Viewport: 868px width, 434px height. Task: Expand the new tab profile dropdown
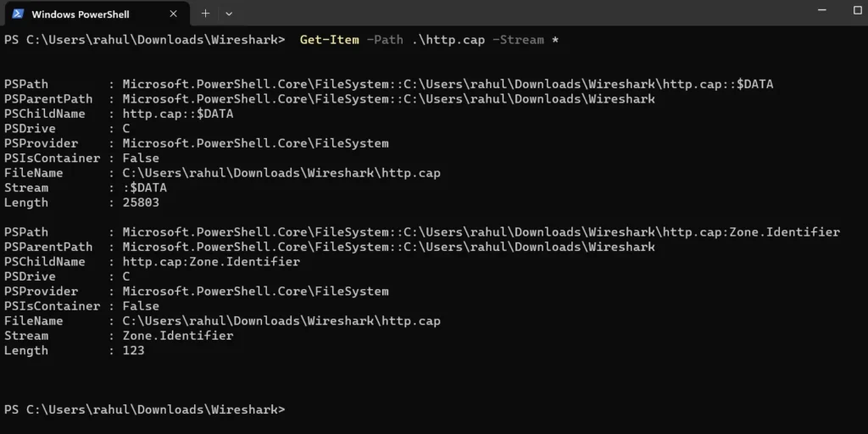click(229, 14)
